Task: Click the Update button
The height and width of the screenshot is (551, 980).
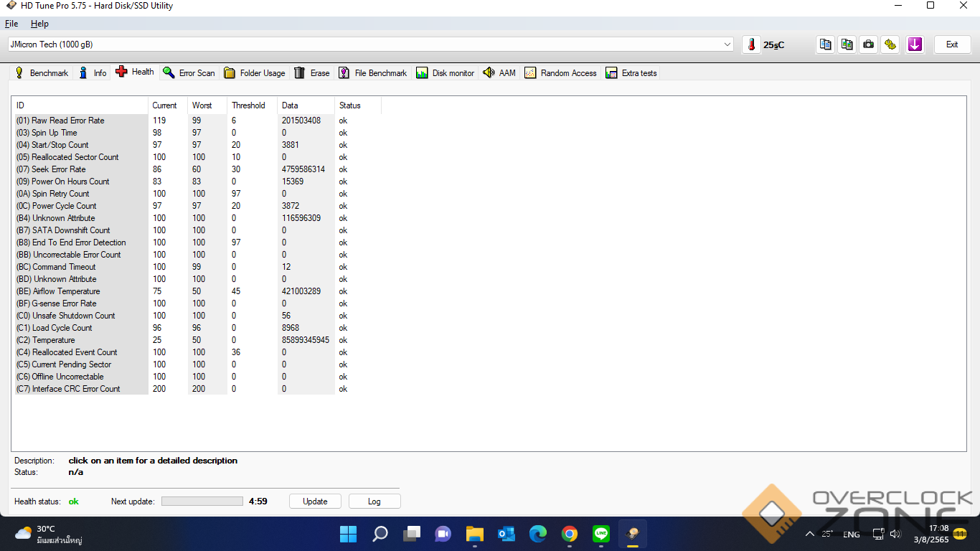Action: (x=315, y=501)
